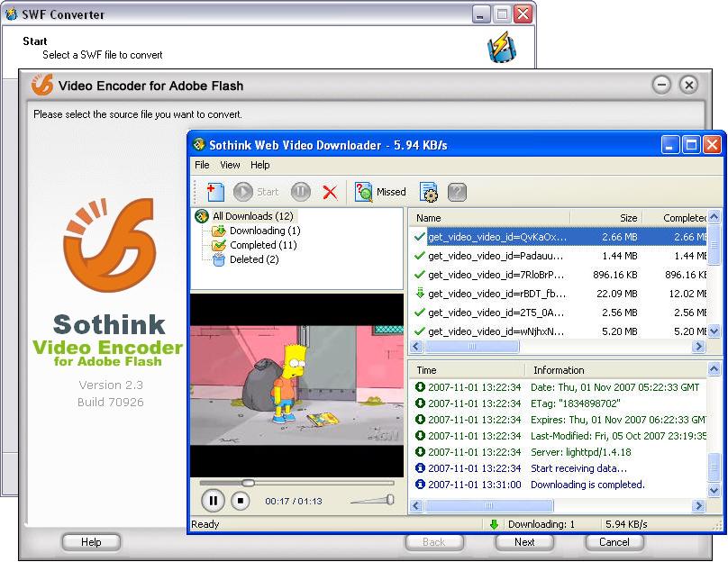Select log entry 'Downloading is completed.'
The height and width of the screenshot is (562, 728).
click(x=587, y=485)
